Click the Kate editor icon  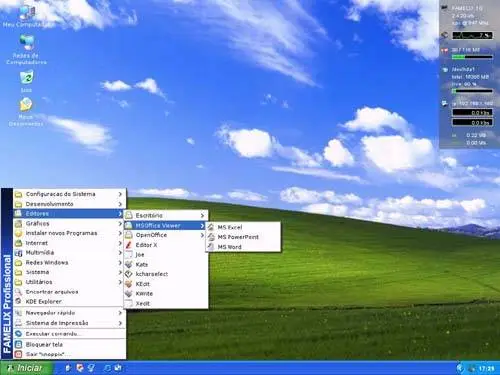[129, 264]
